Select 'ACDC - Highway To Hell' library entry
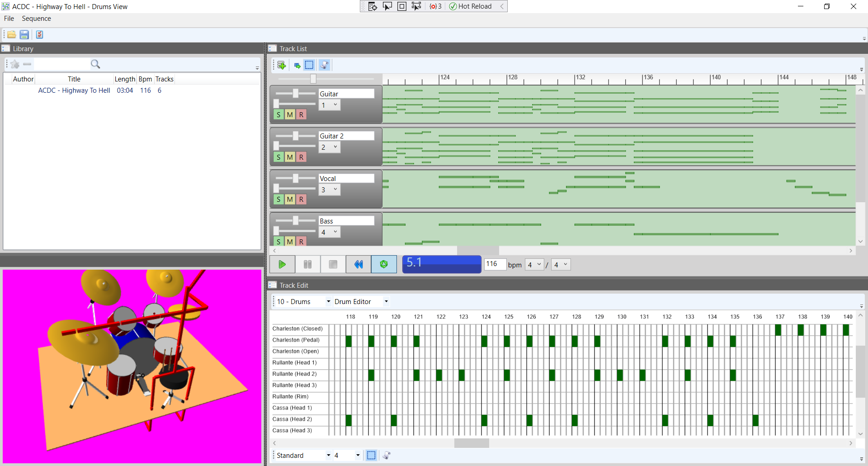This screenshot has width=868, height=466. 74,90
